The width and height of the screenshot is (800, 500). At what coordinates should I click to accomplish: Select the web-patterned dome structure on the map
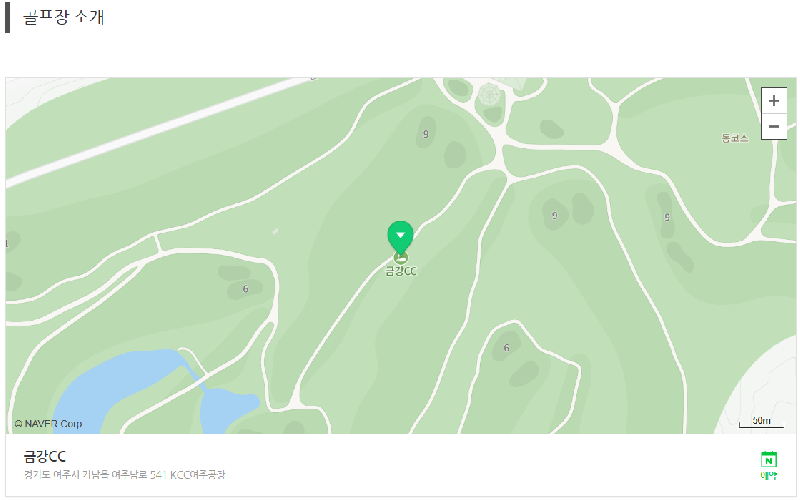click(489, 94)
